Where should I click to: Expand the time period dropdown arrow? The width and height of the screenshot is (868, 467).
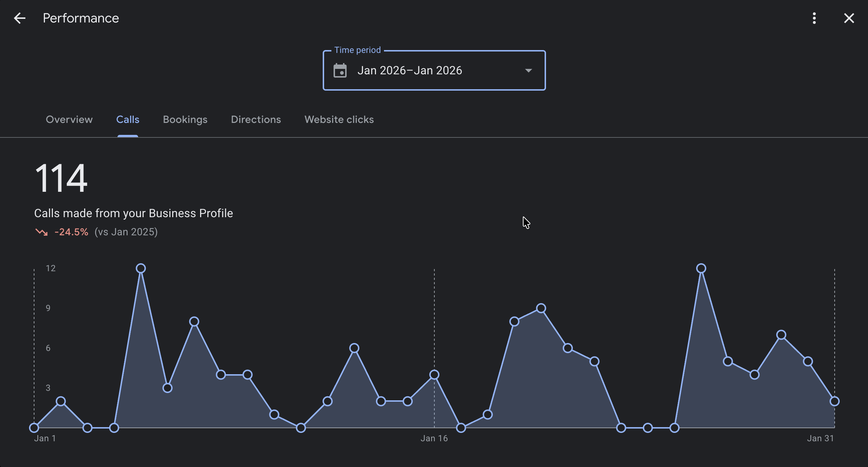528,70
